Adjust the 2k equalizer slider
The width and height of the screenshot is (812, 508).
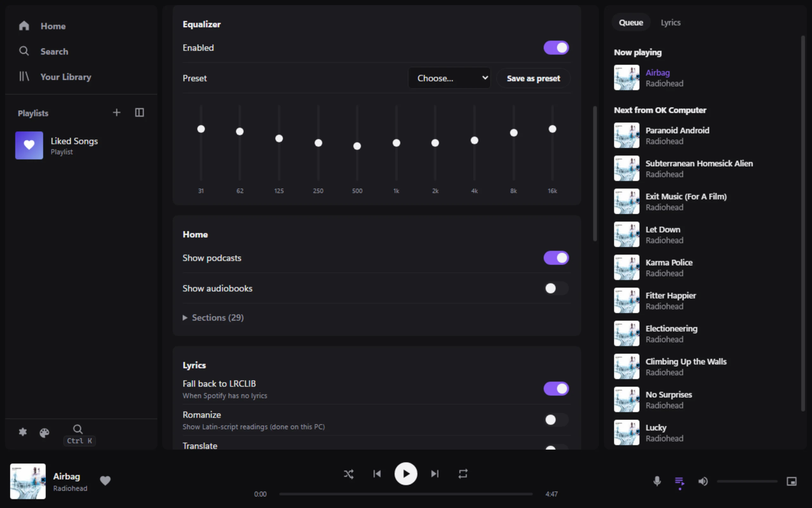[x=435, y=143]
